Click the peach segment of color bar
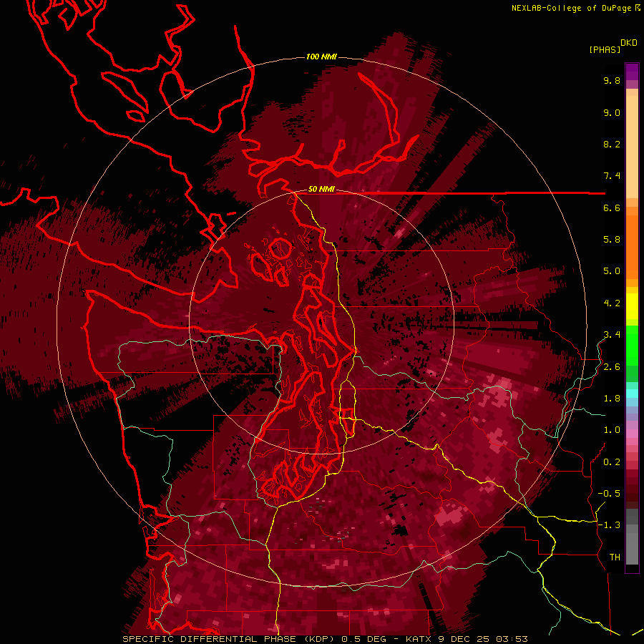The image size is (644, 644). 632,146
